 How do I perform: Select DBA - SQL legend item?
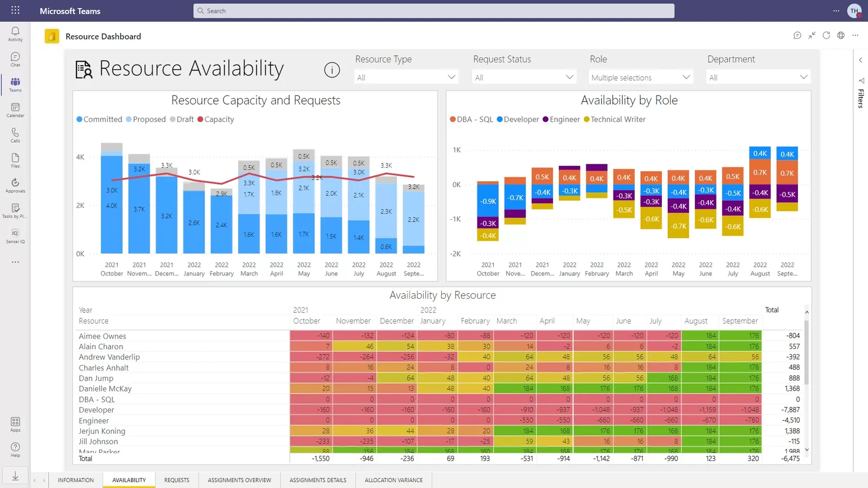click(x=471, y=119)
